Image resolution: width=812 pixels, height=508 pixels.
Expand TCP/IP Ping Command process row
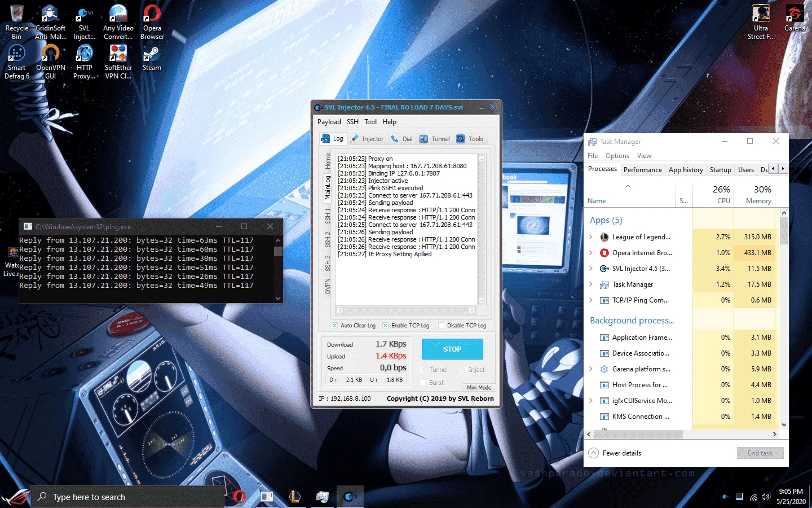591,300
